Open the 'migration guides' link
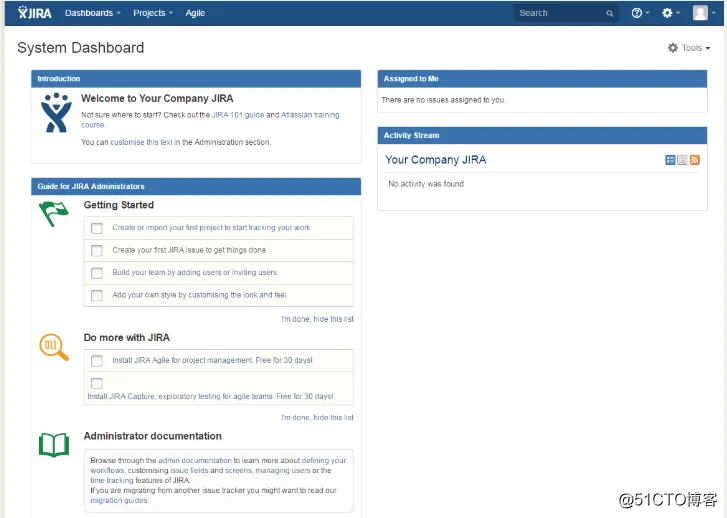The width and height of the screenshot is (727, 518). tap(119, 500)
